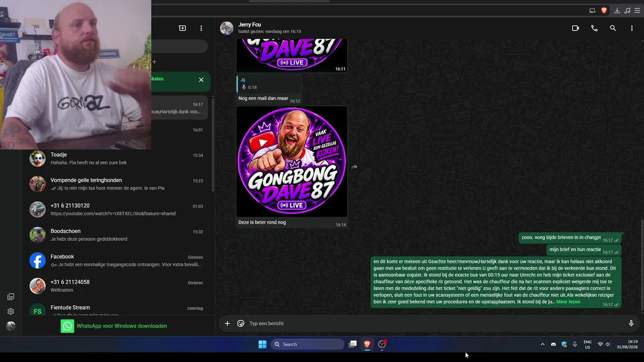The height and width of the screenshot is (362, 644).
Task: Open the large GongBong Dave87 image
Action: (x=292, y=161)
